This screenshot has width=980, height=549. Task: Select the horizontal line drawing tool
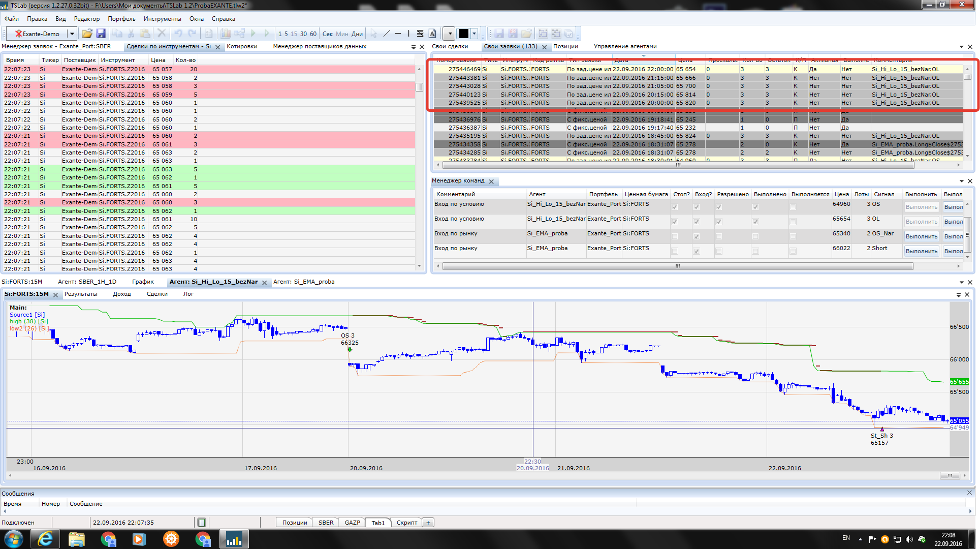(x=398, y=34)
